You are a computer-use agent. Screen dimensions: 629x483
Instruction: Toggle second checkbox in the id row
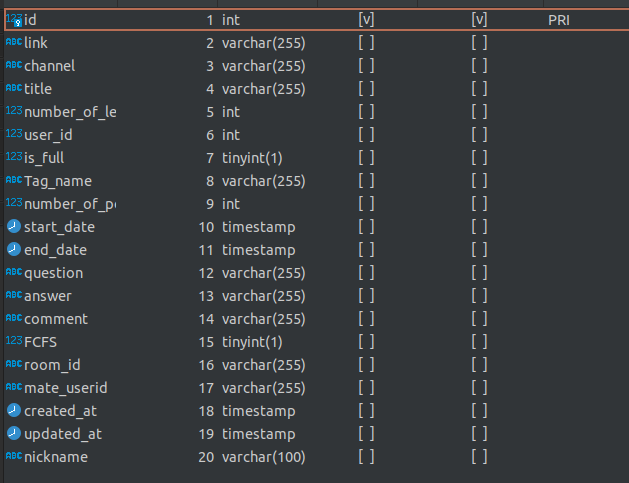click(x=479, y=20)
